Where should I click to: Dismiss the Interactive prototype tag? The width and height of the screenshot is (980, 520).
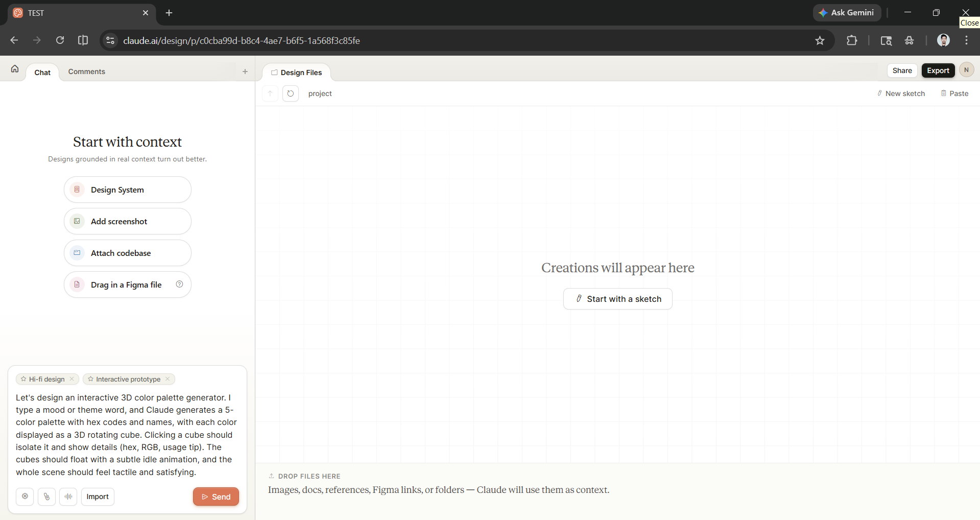[x=167, y=379]
